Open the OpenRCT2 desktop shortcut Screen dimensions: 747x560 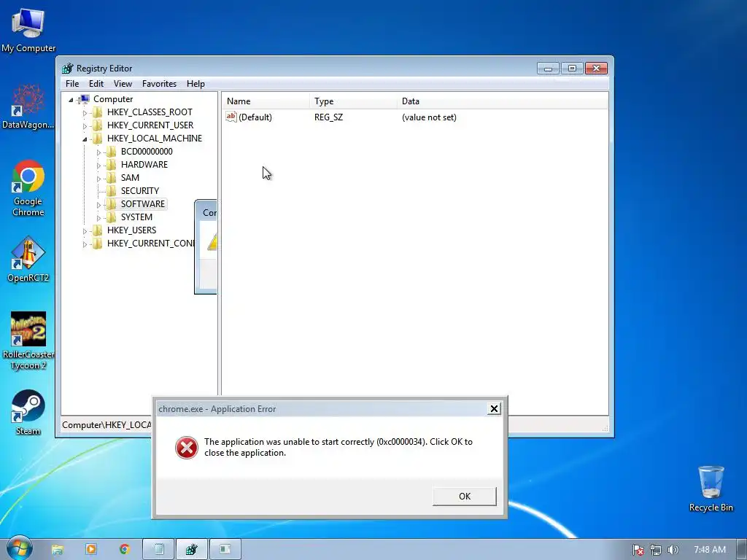(x=28, y=260)
